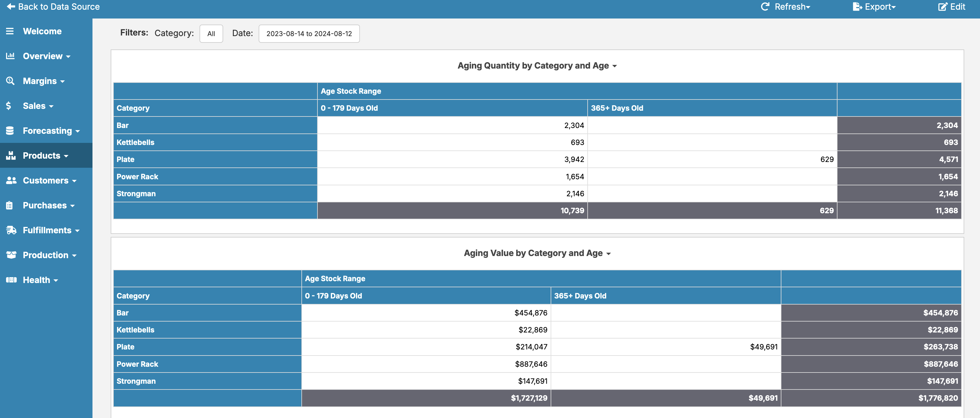Viewport: 980px width, 418px height.
Task: Click the Category filter All button
Action: 211,33
